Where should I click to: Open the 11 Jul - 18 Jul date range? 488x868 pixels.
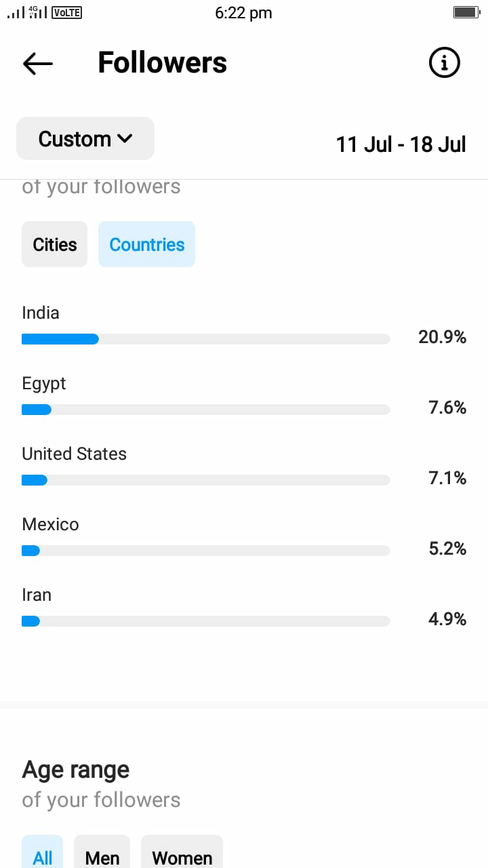tap(401, 144)
